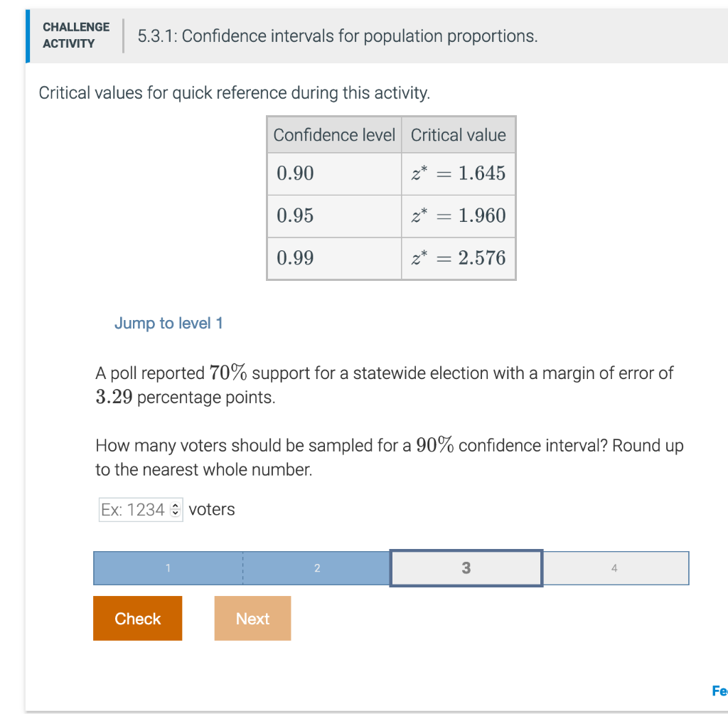
Task: Select the 0.90 confidence level cell
Action: pos(333,173)
